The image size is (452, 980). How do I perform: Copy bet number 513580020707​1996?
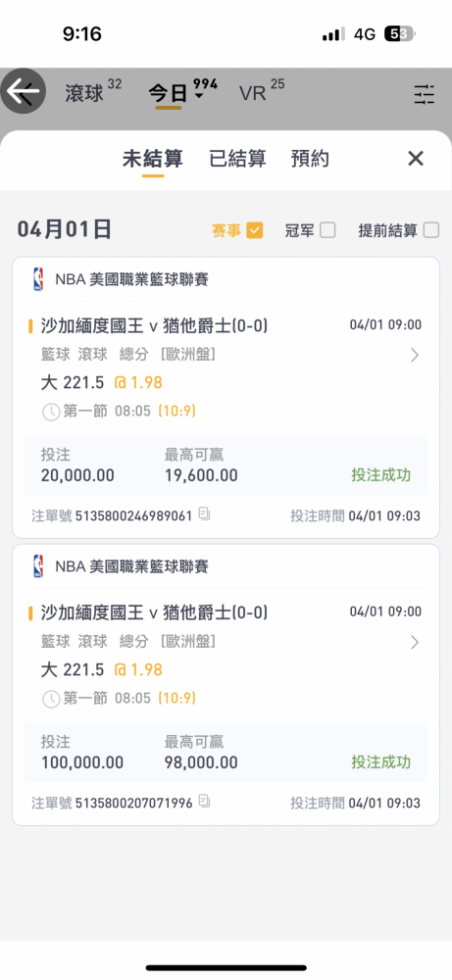point(205,802)
